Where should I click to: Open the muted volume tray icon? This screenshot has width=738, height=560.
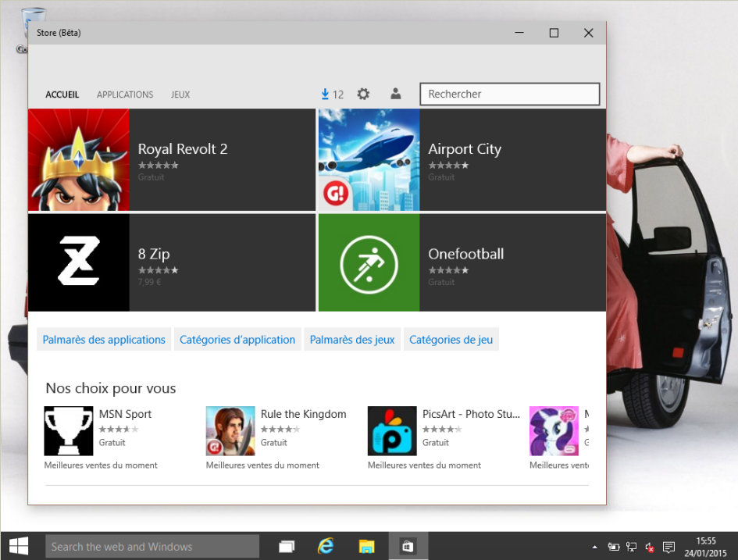tap(650, 547)
